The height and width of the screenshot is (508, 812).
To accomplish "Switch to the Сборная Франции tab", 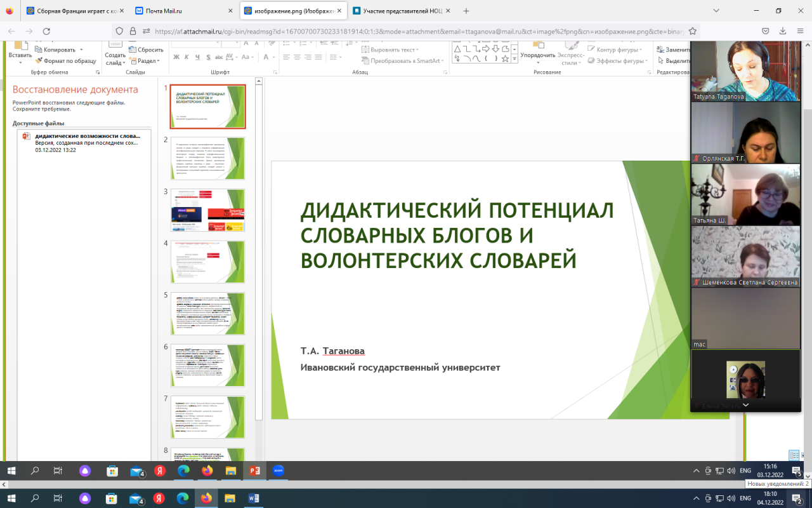I will [75, 11].
